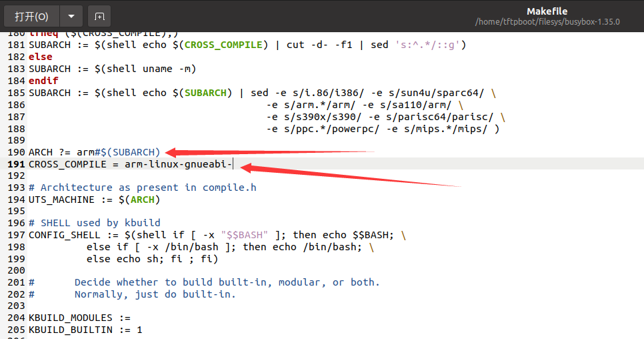The image size is (644, 339).
Task: Click 'arm-linux-gnueabi-' value on line 191
Action: pos(179,164)
